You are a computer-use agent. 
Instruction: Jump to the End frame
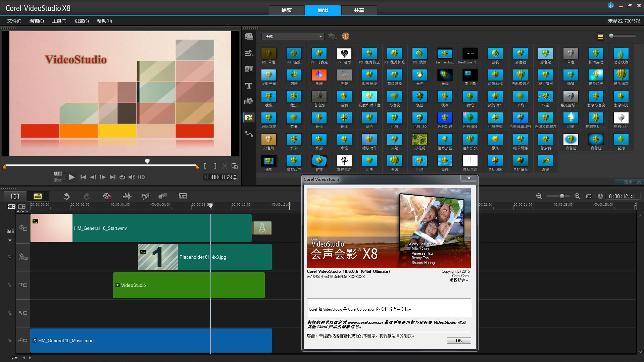click(113, 177)
